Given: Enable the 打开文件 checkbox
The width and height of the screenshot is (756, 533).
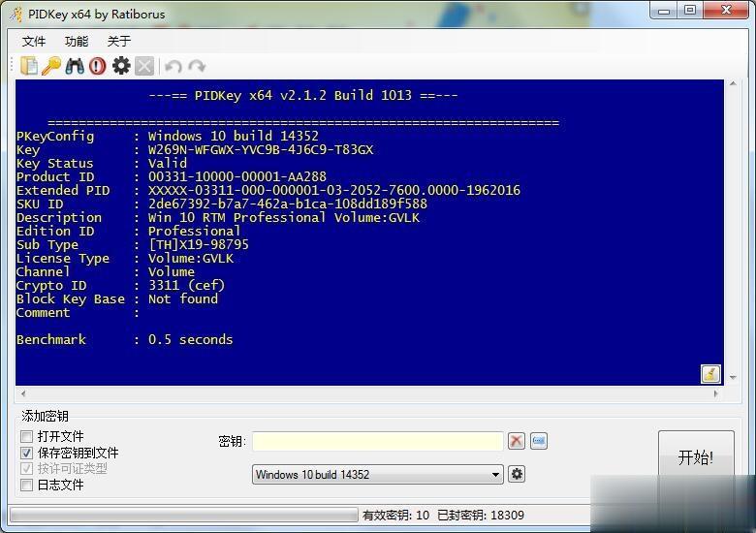Looking at the screenshot, I should coord(26,437).
